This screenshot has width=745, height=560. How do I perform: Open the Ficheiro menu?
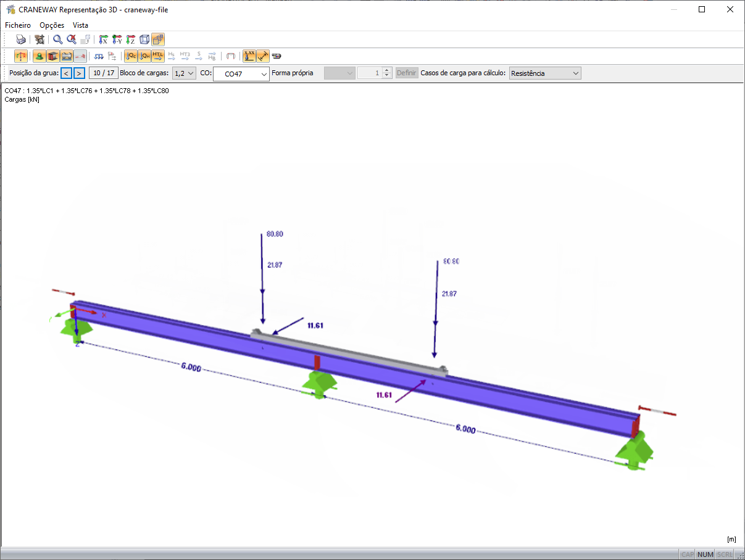click(x=18, y=25)
